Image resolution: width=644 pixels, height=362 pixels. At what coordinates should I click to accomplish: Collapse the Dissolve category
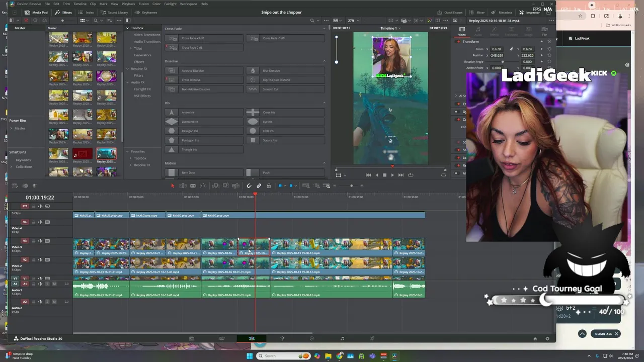click(x=324, y=61)
